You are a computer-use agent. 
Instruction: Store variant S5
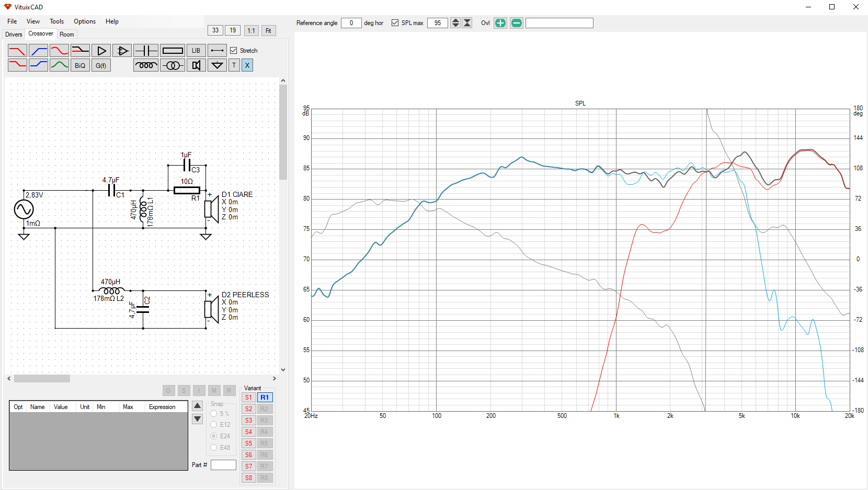click(248, 444)
